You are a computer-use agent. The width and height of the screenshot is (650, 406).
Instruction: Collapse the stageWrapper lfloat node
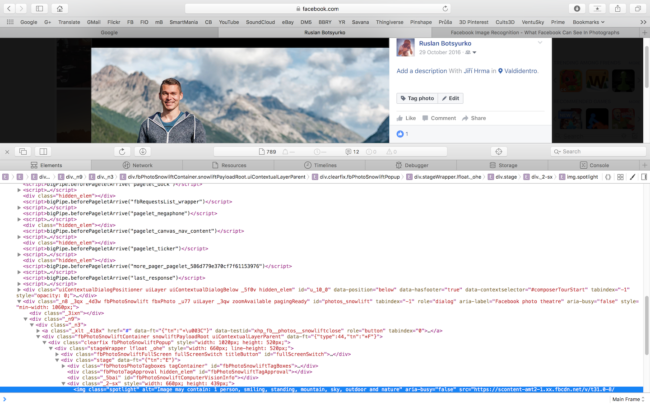(x=51, y=348)
